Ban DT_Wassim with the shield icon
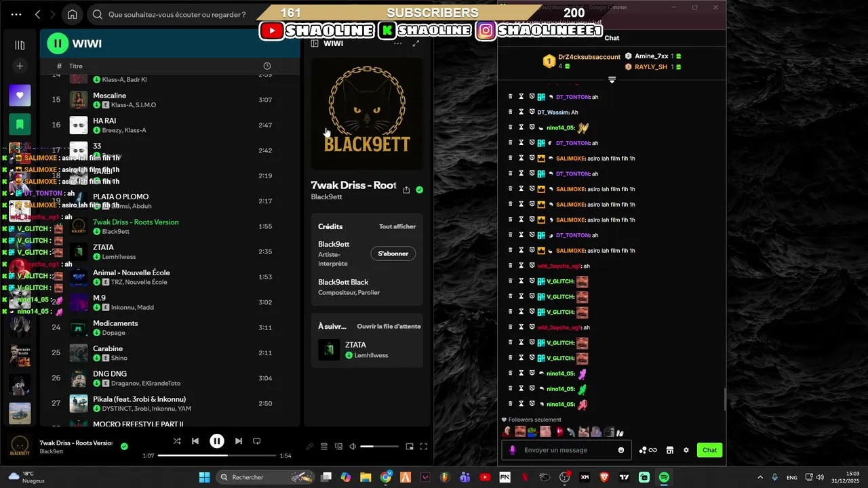This screenshot has height=488, width=868. click(x=532, y=112)
